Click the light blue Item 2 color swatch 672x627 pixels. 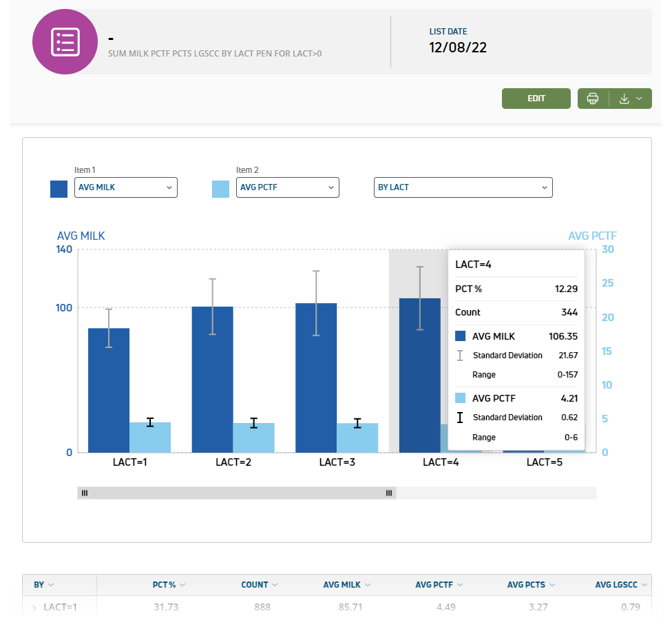pyautogui.click(x=220, y=189)
